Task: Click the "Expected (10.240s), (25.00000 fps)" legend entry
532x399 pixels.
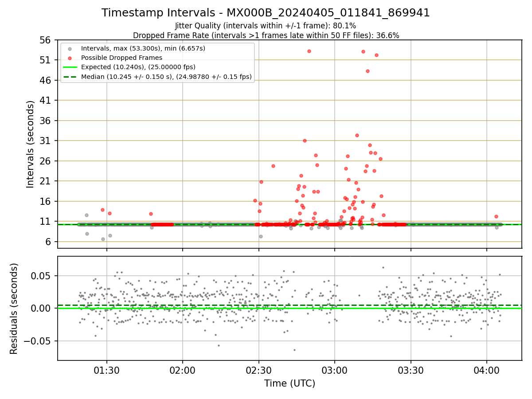Action: (138, 67)
